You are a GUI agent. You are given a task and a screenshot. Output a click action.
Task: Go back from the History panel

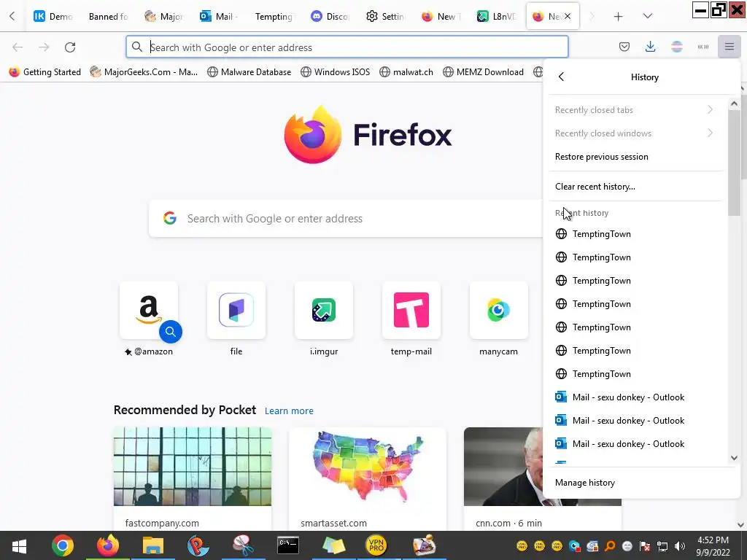(561, 77)
